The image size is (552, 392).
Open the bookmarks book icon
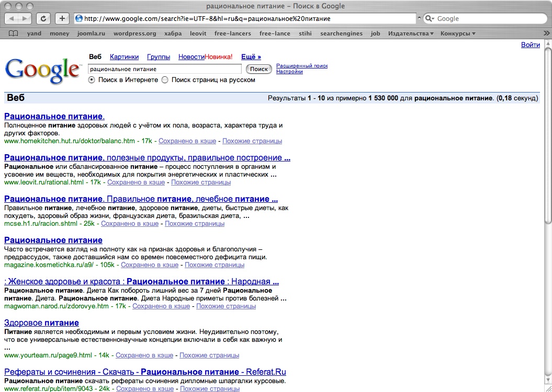14,34
